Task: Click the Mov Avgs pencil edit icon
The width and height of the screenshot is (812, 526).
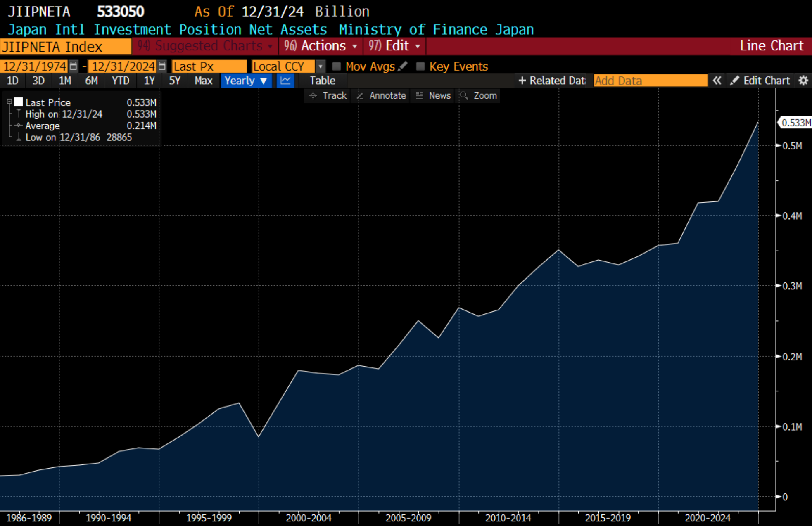Action: [x=403, y=66]
